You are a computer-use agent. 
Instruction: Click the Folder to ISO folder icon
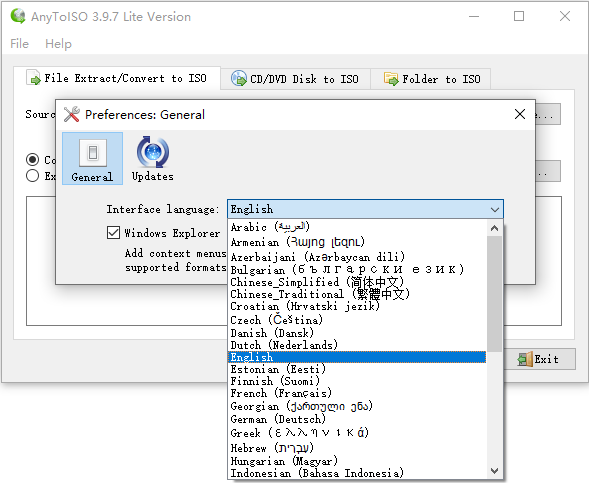(x=391, y=79)
